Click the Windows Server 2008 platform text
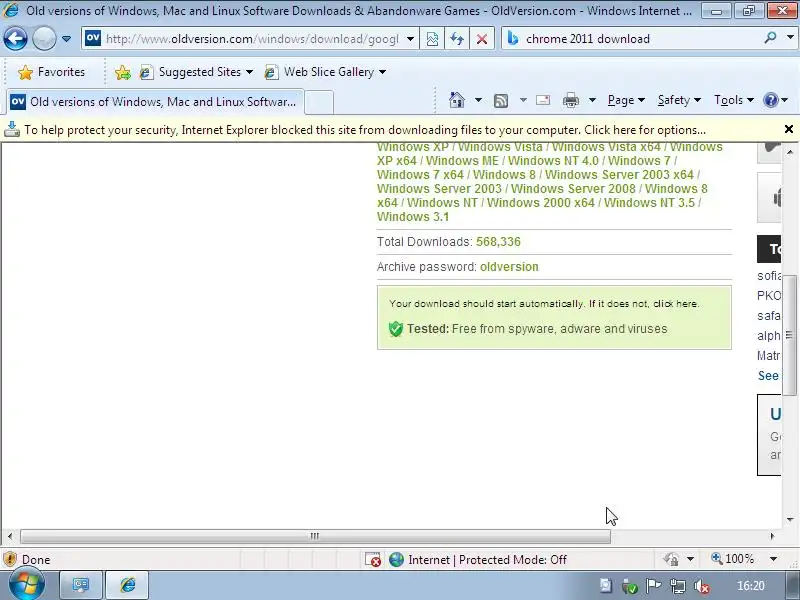 [573, 189]
